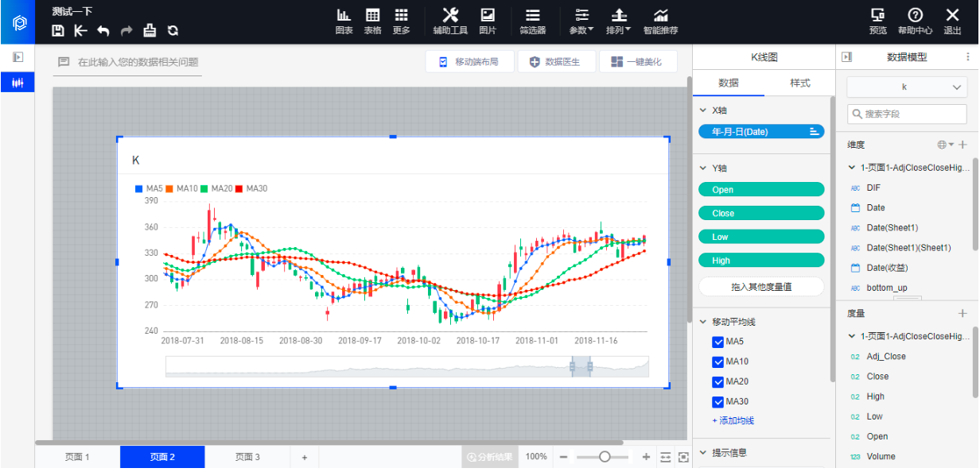Switch to 页面 3 tab
Screen dimensions: 980x472
coord(247,457)
